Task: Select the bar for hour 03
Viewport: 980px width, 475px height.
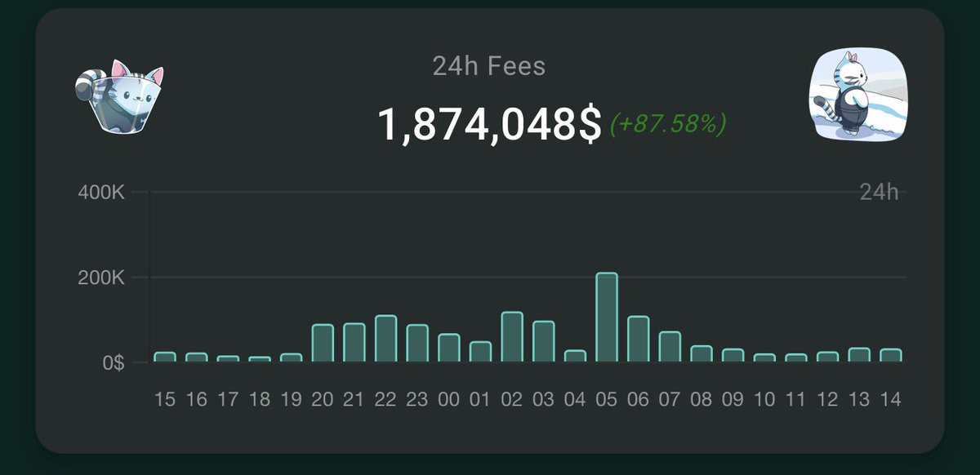Action: coord(544,342)
